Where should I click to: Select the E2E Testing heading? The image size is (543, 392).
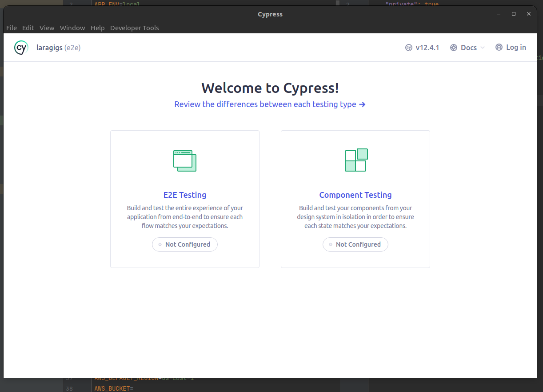point(185,195)
